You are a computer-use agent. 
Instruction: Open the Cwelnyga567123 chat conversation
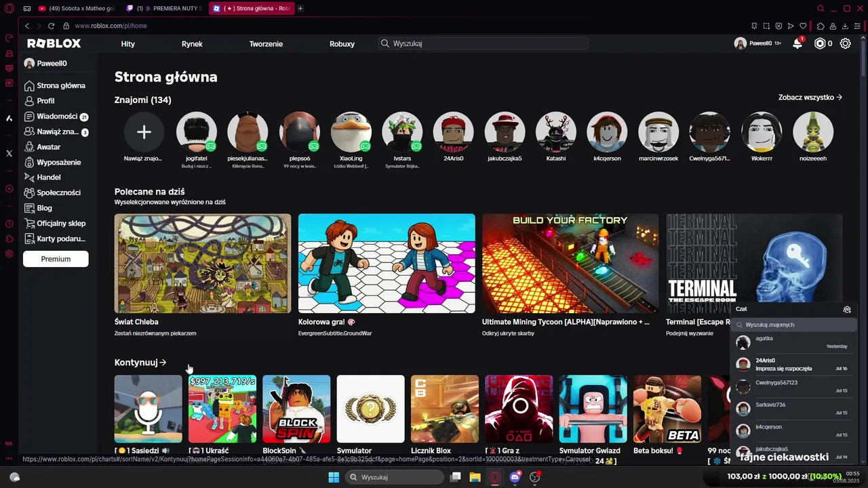pos(793,386)
